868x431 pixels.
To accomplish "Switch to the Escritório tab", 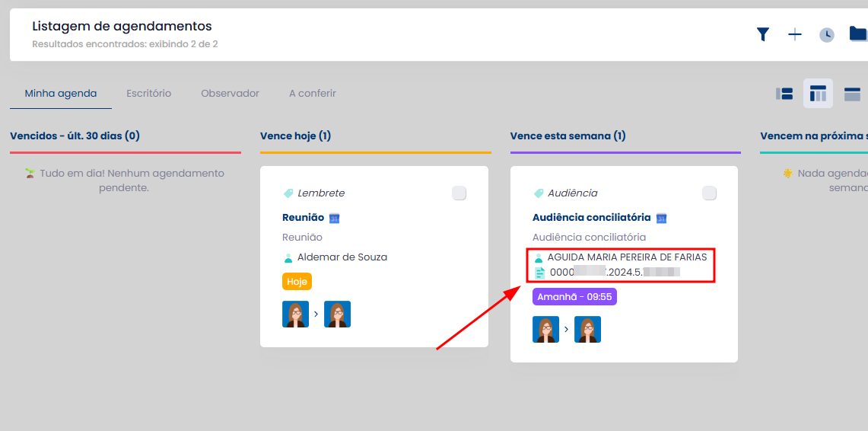I will tap(148, 94).
